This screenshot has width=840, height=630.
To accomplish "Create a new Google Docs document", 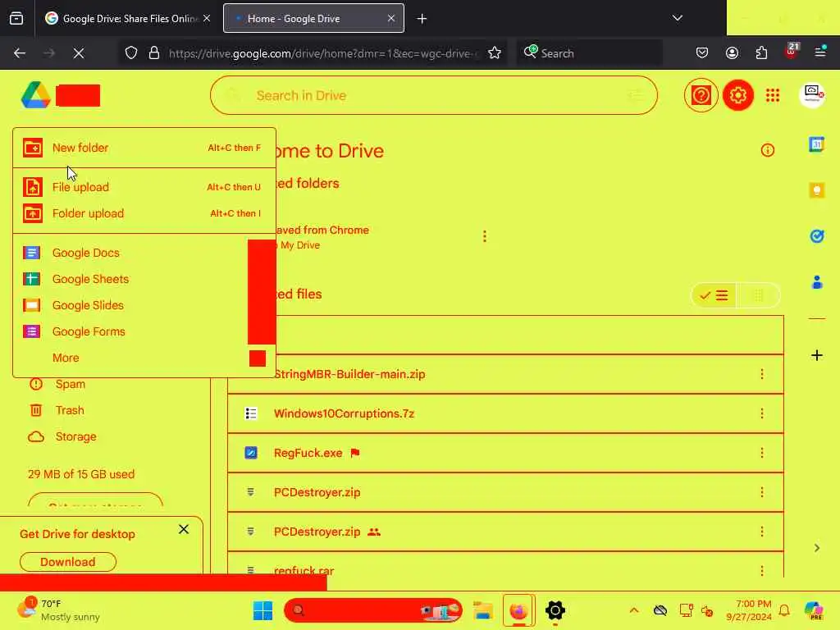I will tap(144, 253).
